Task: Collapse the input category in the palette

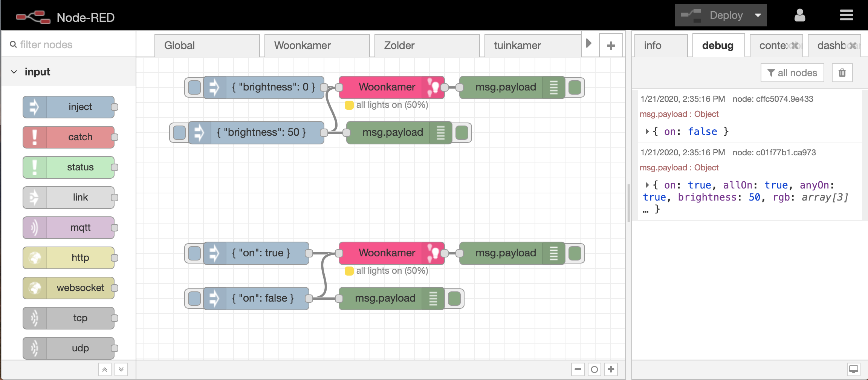Action: pyautogui.click(x=14, y=72)
